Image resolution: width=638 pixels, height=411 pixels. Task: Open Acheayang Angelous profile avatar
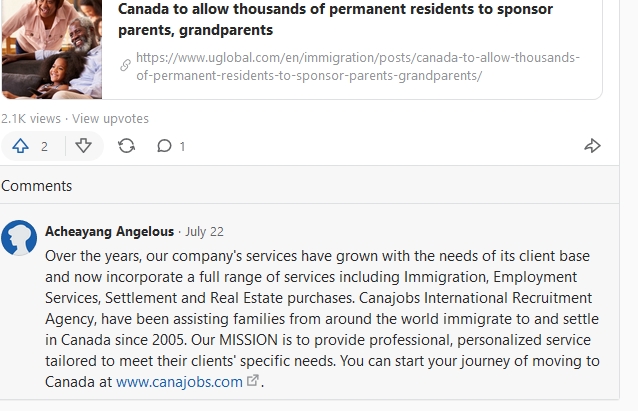pyautogui.click(x=19, y=238)
